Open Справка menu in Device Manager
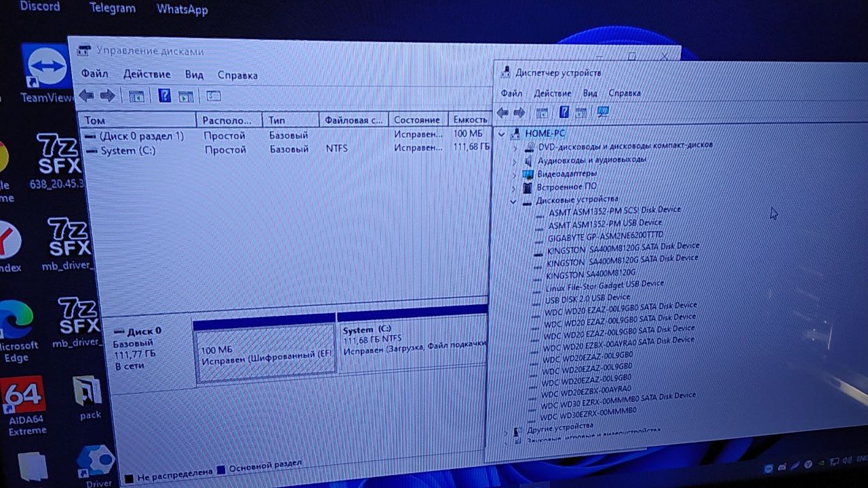The width and height of the screenshot is (868, 488). [625, 93]
